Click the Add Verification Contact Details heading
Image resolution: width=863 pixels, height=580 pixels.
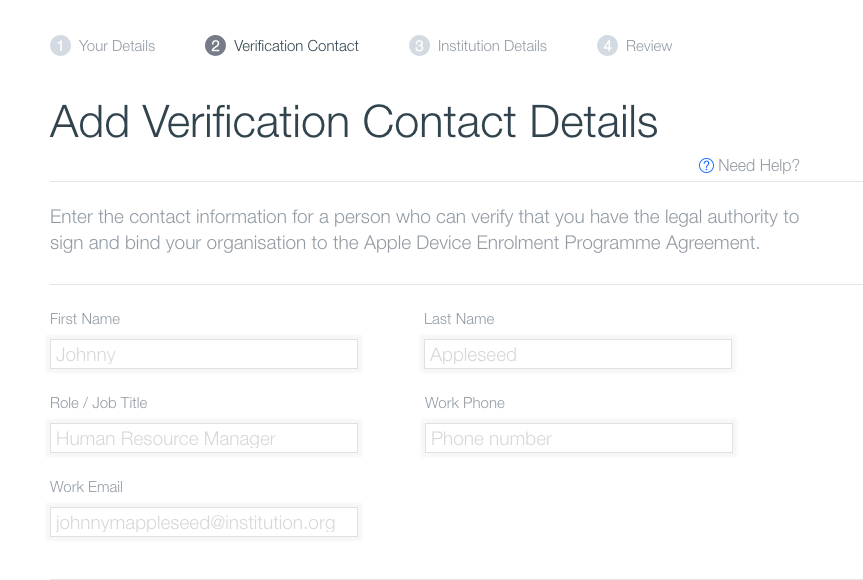tap(354, 122)
